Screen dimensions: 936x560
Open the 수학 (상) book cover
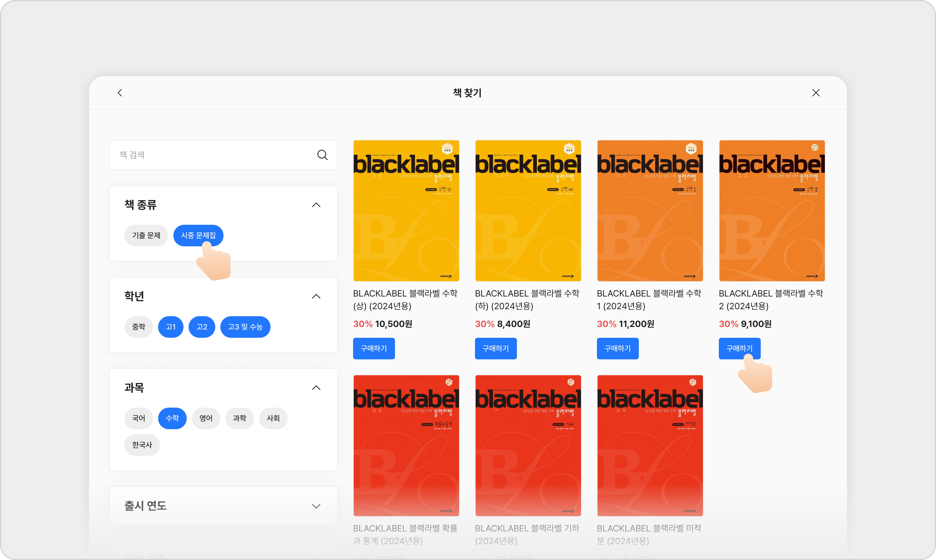click(x=406, y=211)
